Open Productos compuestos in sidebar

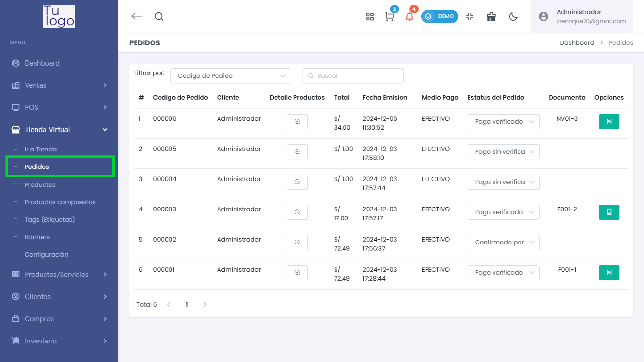point(60,202)
